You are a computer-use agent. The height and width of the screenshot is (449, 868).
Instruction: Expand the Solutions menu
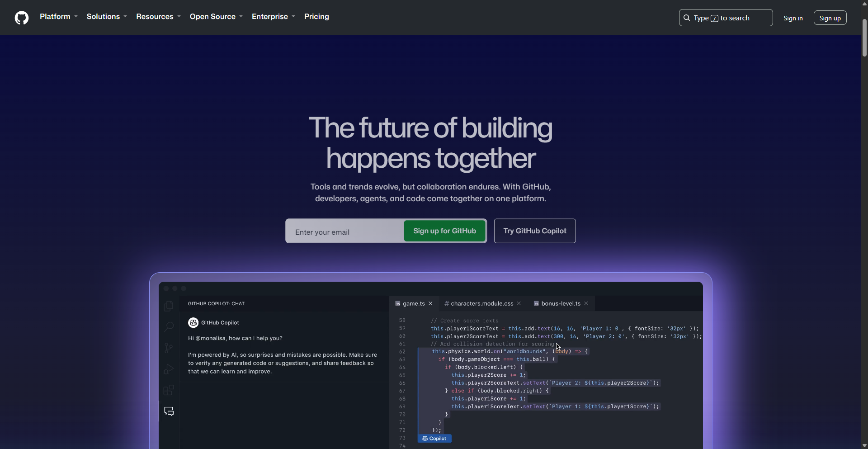(x=107, y=17)
